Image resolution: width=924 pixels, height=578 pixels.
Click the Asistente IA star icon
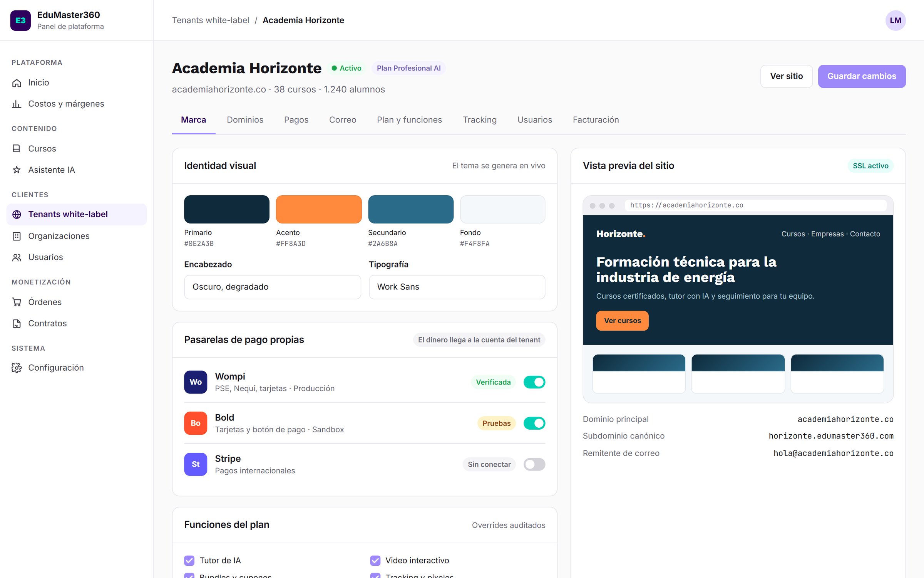click(17, 170)
